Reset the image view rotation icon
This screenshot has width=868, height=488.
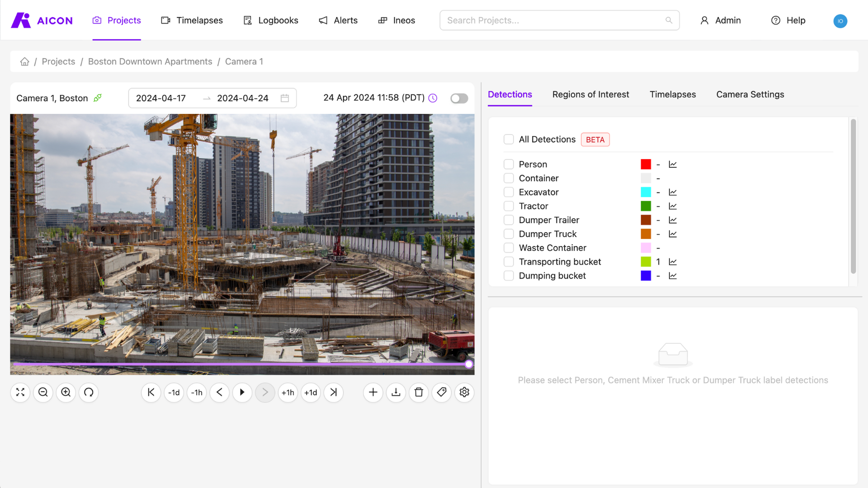(89, 392)
